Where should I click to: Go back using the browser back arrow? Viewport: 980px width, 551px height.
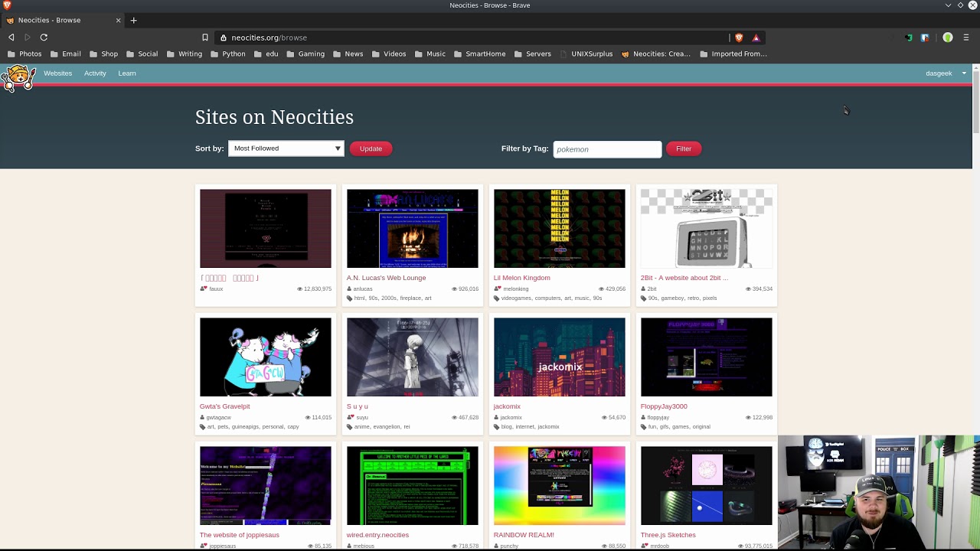pyautogui.click(x=11, y=37)
